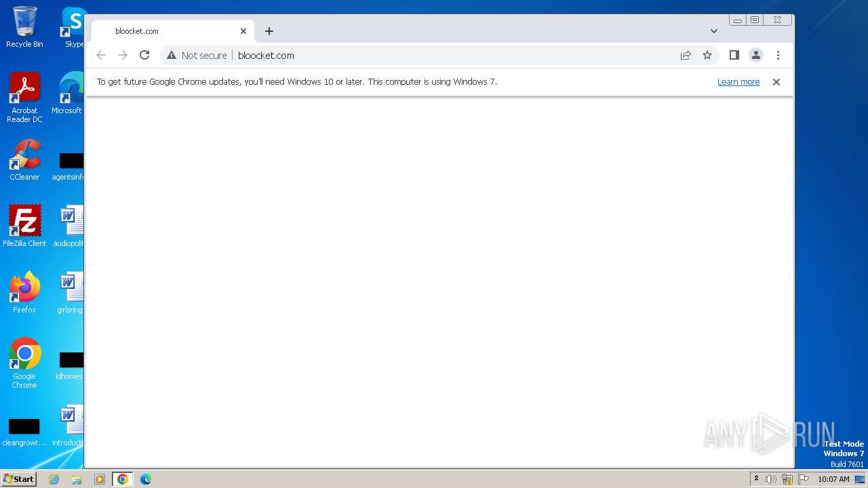The height and width of the screenshot is (488, 868).
Task: Open the introduct Word document
Action: click(x=68, y=426)
